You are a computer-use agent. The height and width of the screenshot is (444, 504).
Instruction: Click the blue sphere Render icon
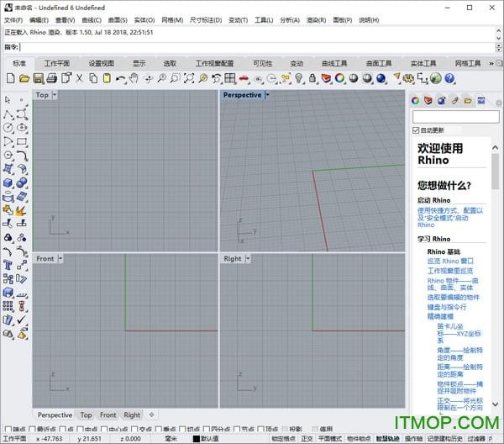point(381,78)
